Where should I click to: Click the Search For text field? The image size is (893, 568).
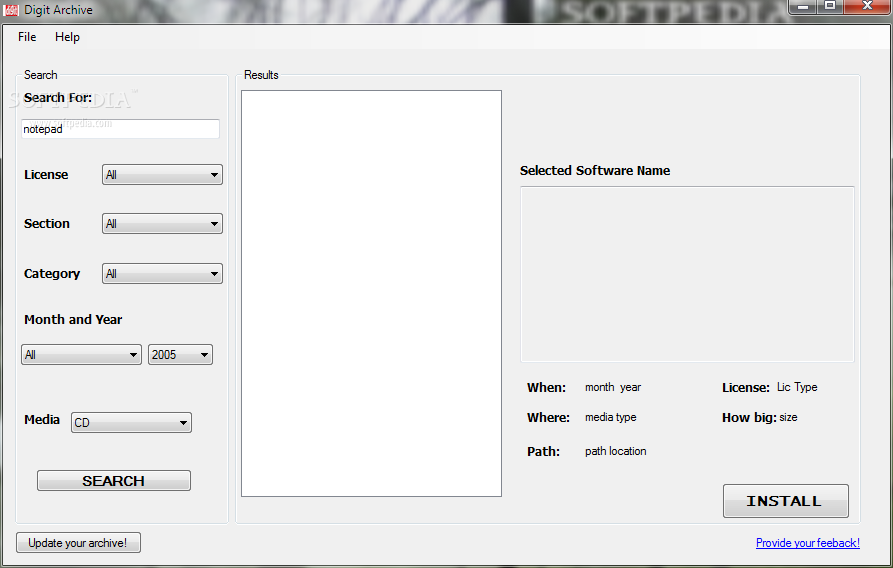pos(120,129)
